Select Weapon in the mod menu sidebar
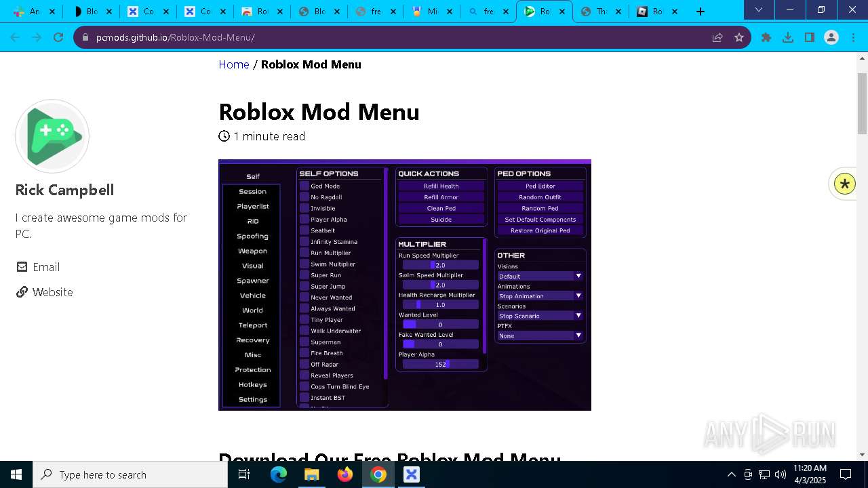The height and width of the screenshot is (488, 868). coord(252,251)
